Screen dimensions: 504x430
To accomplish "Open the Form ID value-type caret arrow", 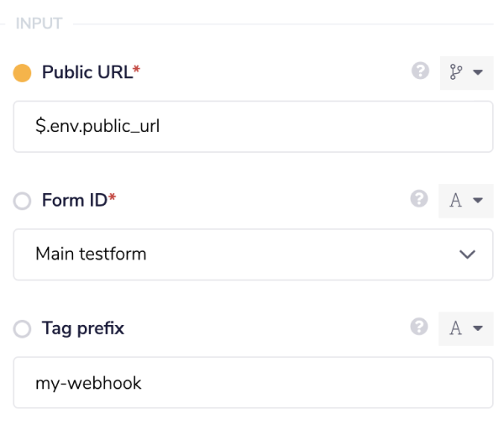I will (x=478, y=201).
